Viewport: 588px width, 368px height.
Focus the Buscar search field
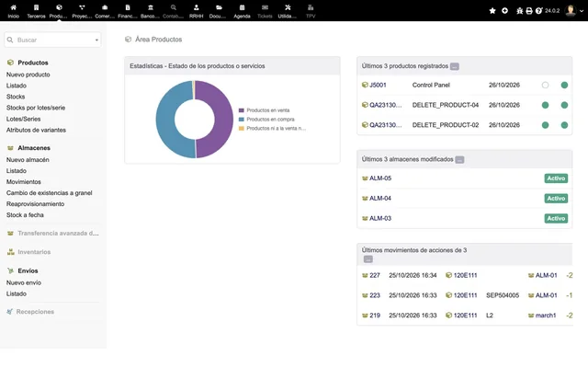coord(52,40)
